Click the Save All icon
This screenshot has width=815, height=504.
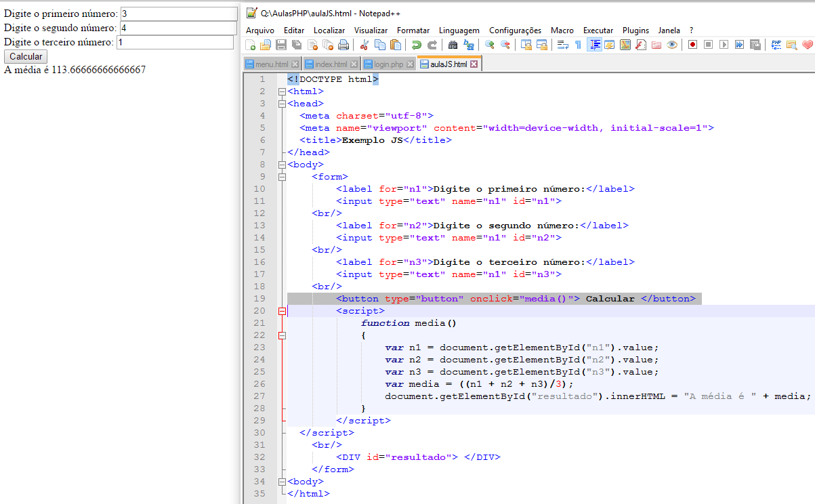coord(296,45)
